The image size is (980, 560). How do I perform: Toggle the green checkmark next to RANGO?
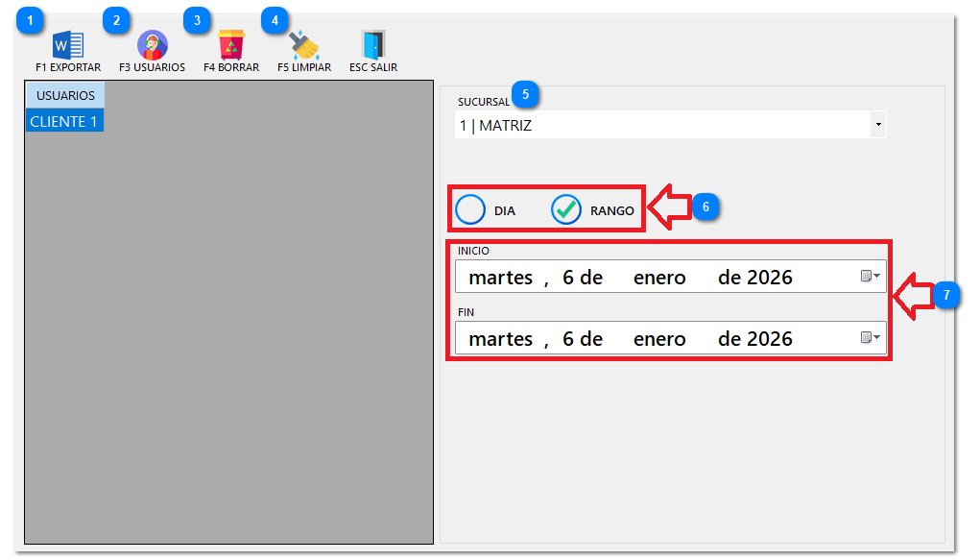[x=566, y=207]
